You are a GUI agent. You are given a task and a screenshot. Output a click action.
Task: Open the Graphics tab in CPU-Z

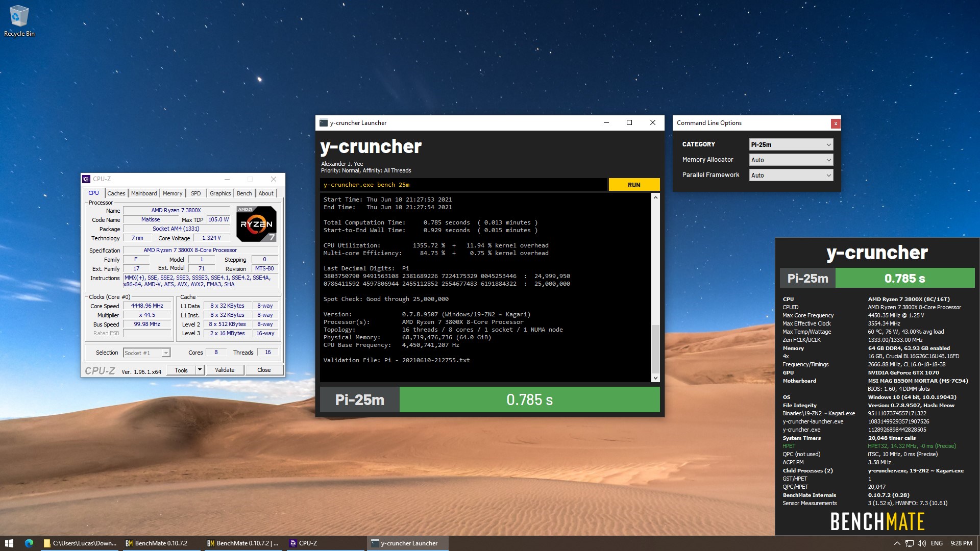tap(220, 193)
